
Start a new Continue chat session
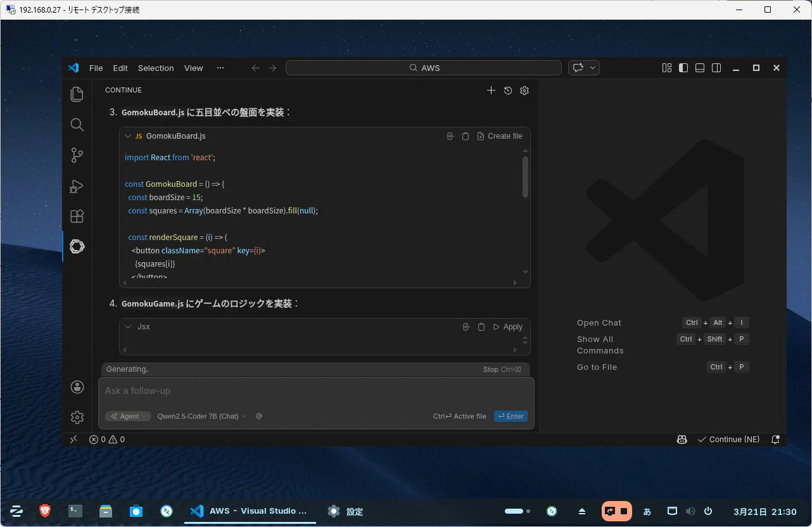[x=491, y=91]
